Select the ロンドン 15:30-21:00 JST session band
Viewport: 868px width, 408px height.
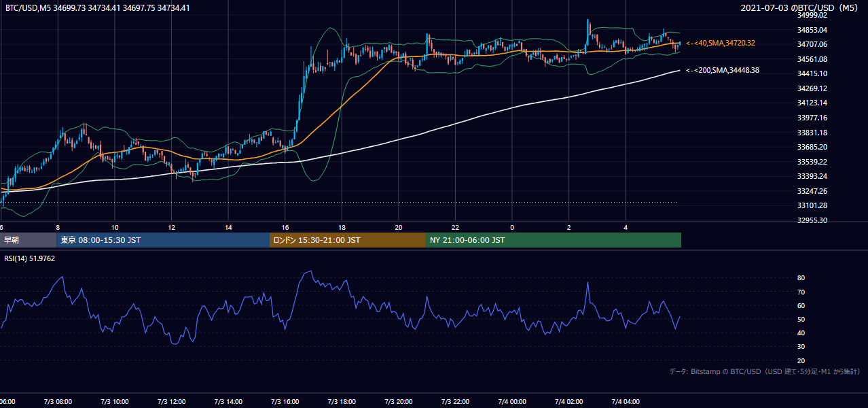click(348, 240)
